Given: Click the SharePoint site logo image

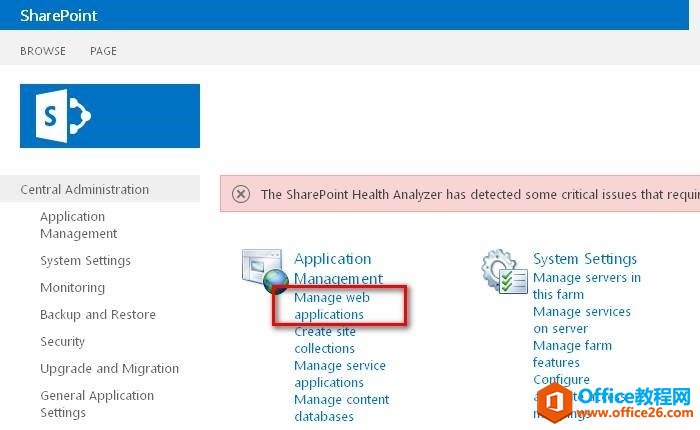Looking at the screenshot, I should (110, 116).
